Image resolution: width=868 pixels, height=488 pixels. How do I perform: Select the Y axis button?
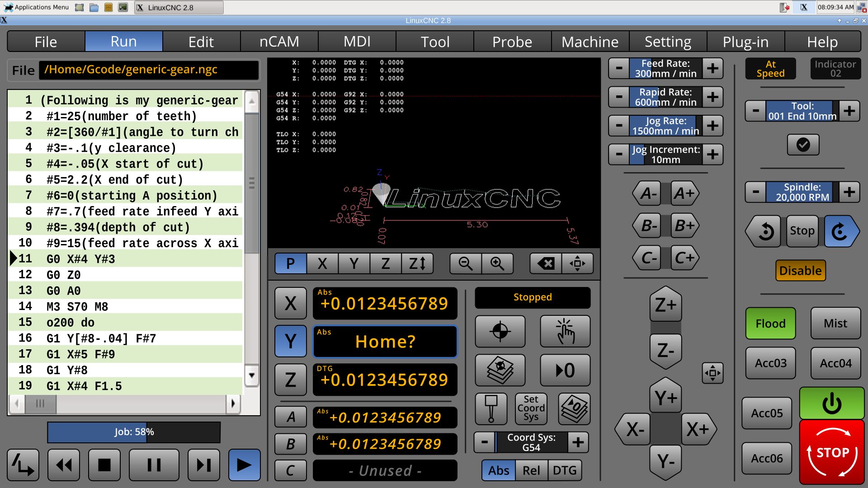pyautogui.click(x=291, y=342)
